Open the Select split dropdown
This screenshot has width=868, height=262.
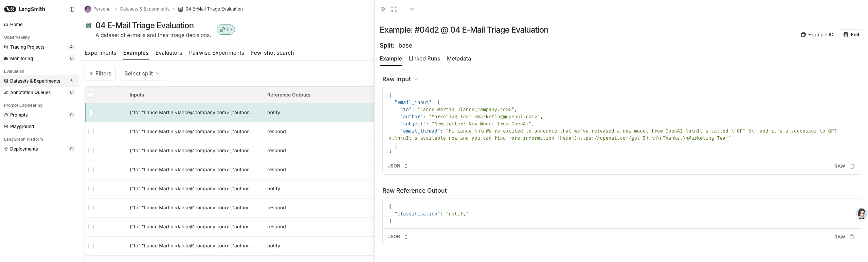(142, 73)
